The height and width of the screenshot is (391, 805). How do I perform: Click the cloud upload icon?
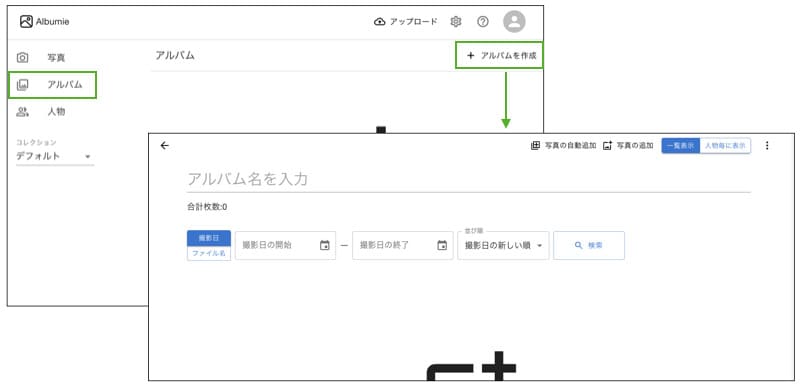point(379,22)
